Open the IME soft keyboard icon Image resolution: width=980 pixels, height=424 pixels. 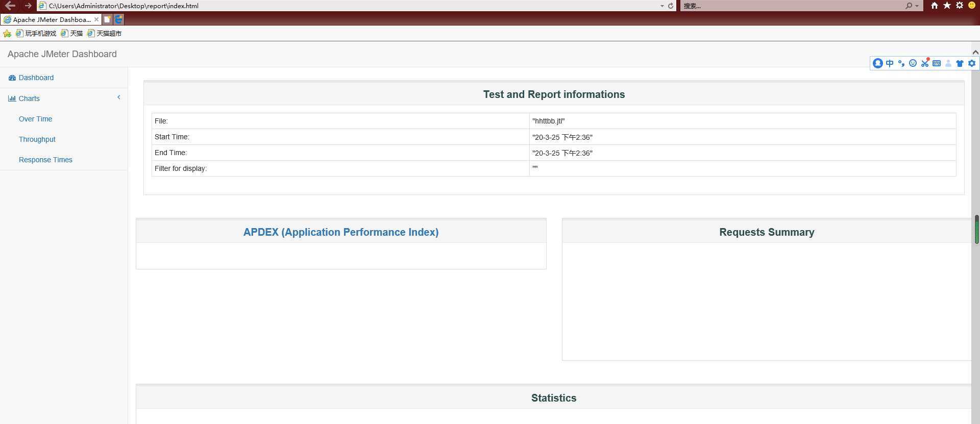[x=937, y=63]
